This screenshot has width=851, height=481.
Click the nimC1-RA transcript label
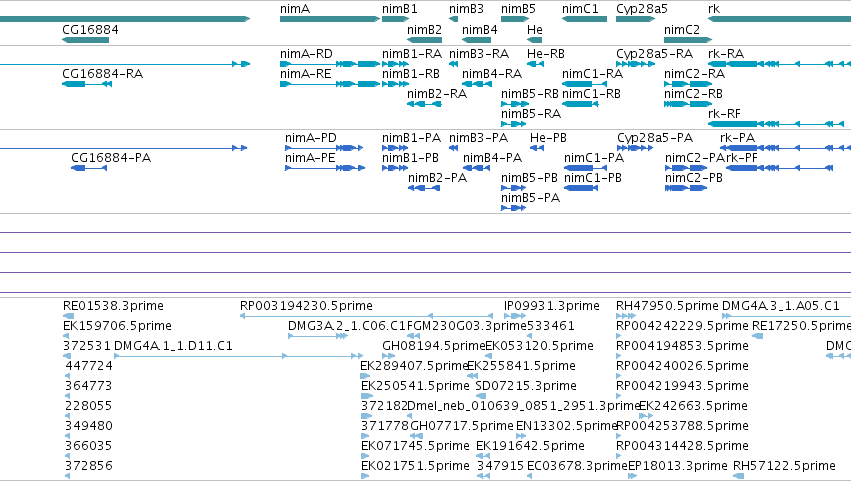point(592,74)
